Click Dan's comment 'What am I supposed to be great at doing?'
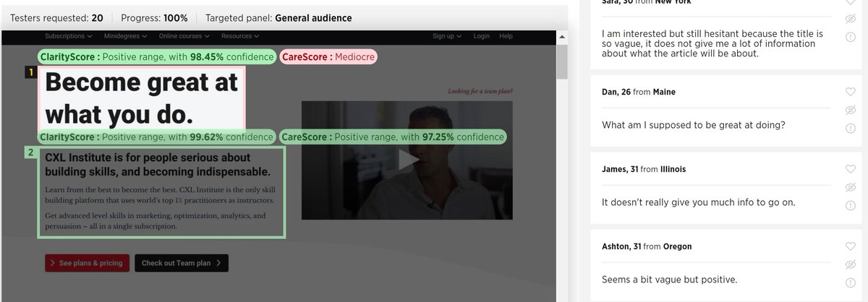 tap(694, 125)
